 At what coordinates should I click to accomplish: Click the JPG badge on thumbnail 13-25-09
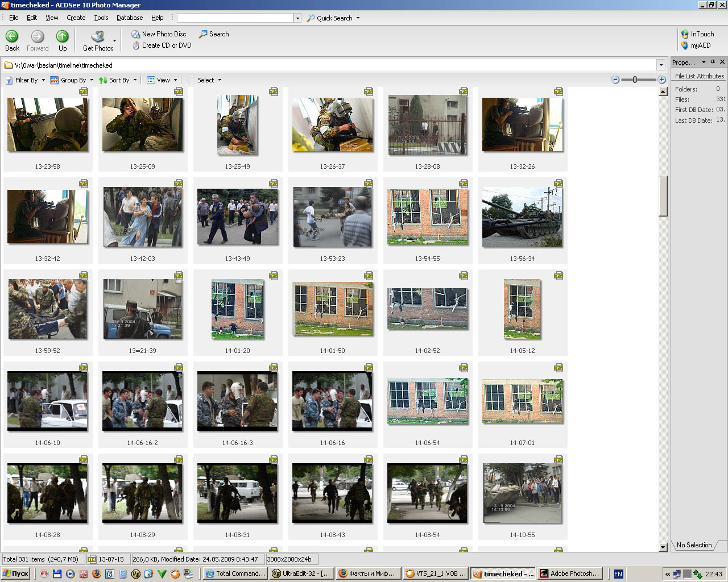click(x=179, y=92)
